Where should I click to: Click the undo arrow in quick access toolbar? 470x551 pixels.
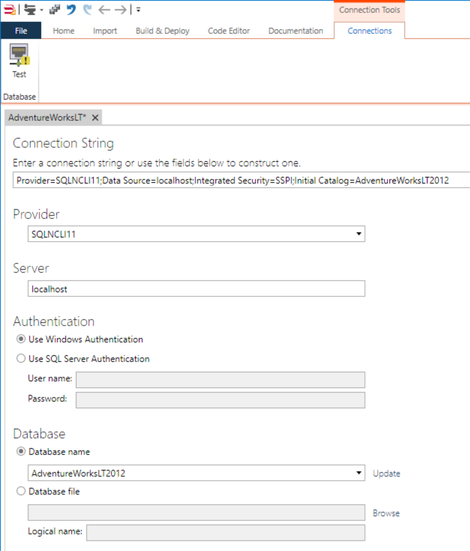[x=71, y=9]
